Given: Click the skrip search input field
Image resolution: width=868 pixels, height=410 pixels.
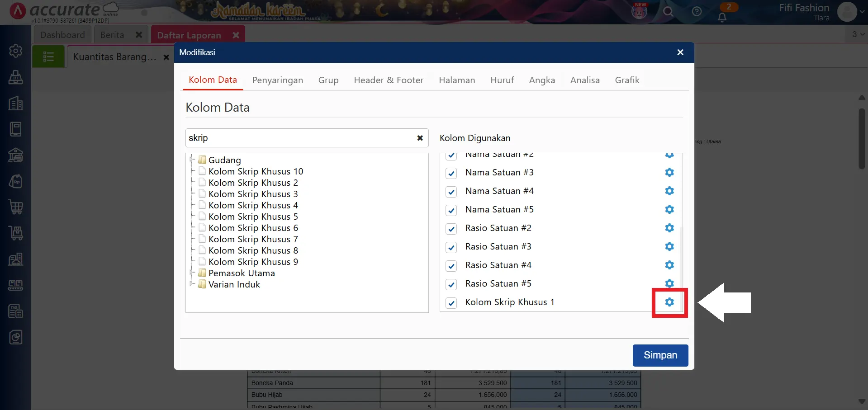Looking at the screenshot, I should coord(299,138).
